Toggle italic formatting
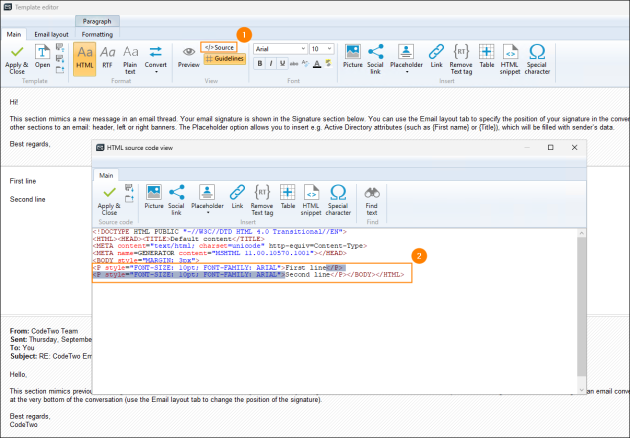This screenshot has width=630, height=438. [x=271, y=63]
